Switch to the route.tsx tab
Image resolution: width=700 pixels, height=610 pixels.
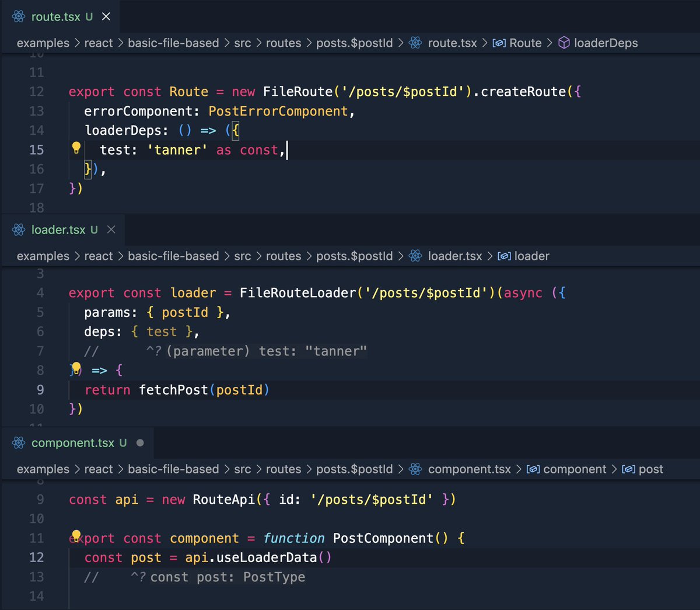point(61,16)
